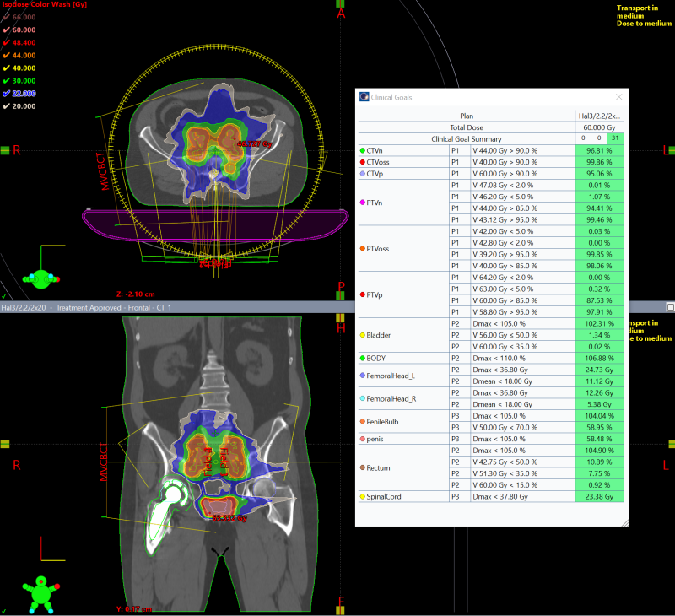Viewport: 675px width, 616px height.
Task: Click the green CTVn structure color dot
Action: 362,149
